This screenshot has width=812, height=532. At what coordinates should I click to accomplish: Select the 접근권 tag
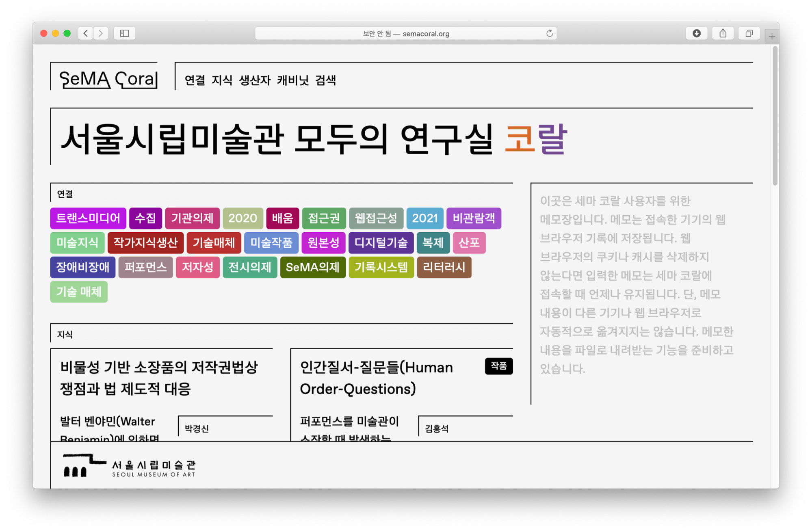[x=324, y=218]
